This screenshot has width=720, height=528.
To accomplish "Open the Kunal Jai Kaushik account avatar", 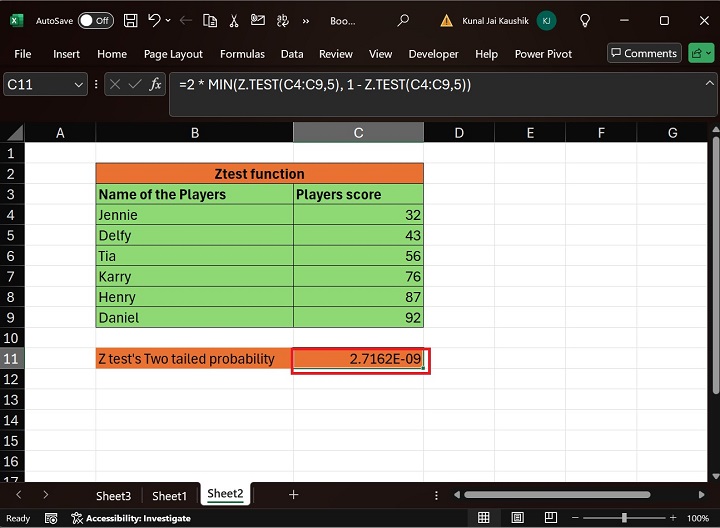I will 546,21.
